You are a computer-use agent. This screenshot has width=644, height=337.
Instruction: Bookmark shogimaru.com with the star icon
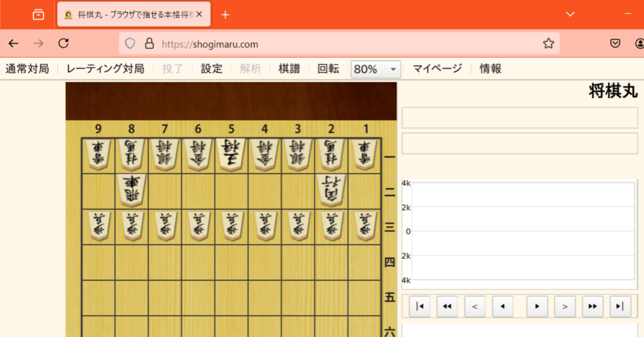(x=548, y=44)
